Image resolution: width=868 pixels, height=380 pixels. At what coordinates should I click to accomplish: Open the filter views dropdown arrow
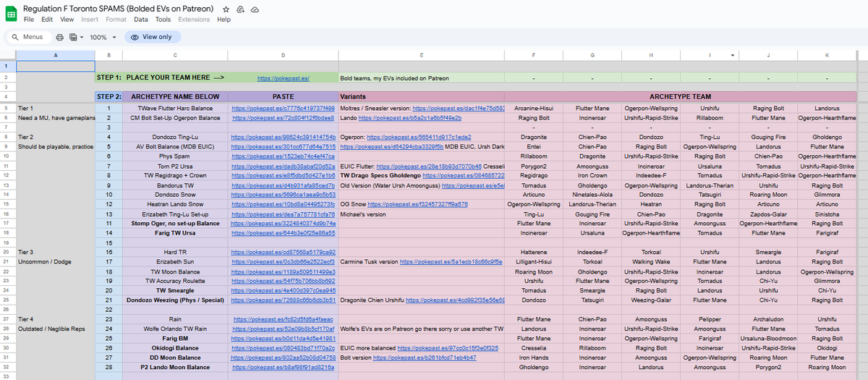81,37
